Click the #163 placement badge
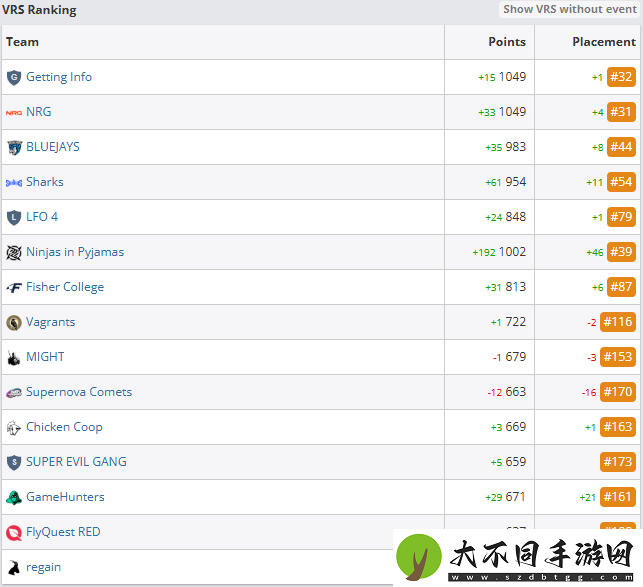This screenshot has width=643, height=587. click(618, 427)
